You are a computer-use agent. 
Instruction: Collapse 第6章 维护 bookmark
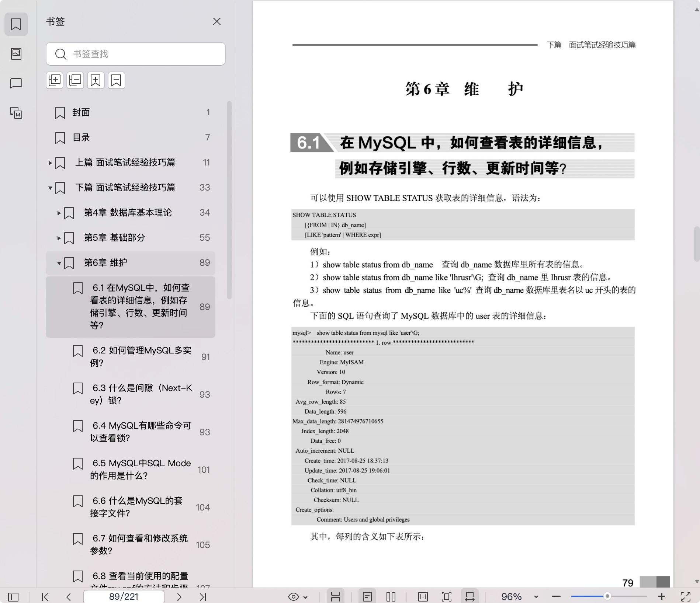point(59,263)
